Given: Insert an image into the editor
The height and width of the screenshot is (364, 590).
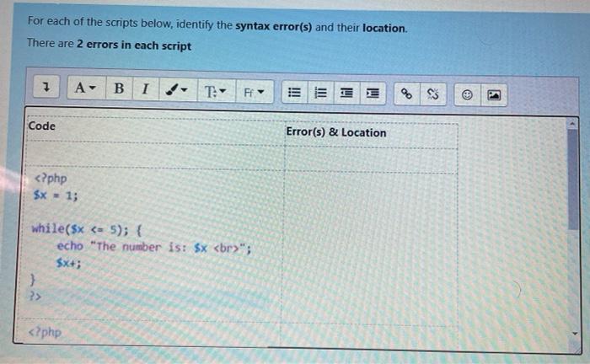Looking at the screenshot, I should [494, 95].
